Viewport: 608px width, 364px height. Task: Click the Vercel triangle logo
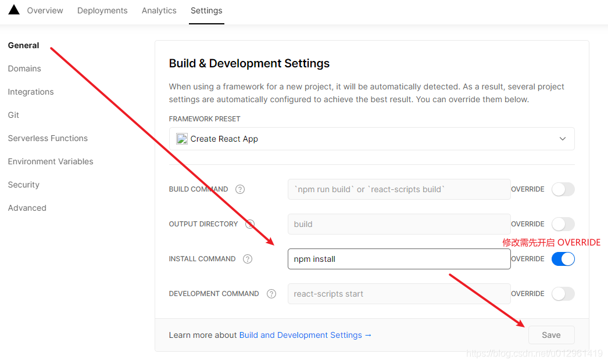[14, 10]
